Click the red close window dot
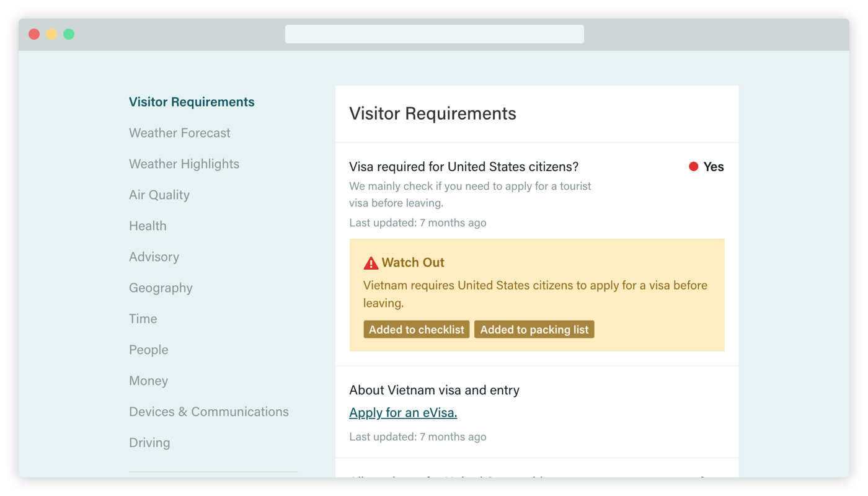 pos(34,34)
